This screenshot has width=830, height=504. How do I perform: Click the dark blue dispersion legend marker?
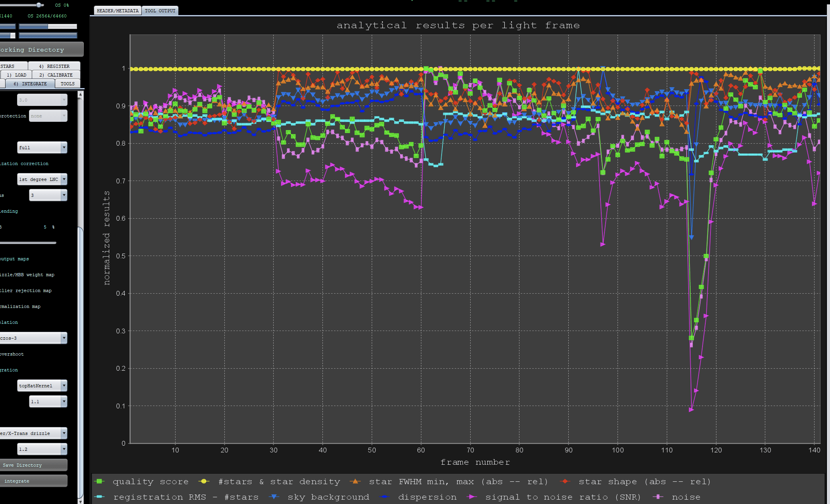point(384,497)
